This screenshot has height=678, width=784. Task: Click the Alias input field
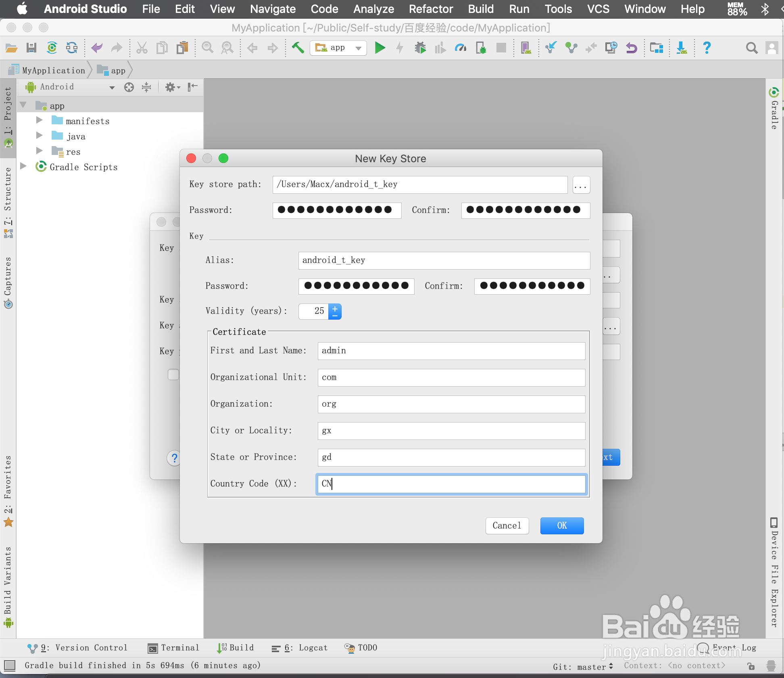point(444,260)
